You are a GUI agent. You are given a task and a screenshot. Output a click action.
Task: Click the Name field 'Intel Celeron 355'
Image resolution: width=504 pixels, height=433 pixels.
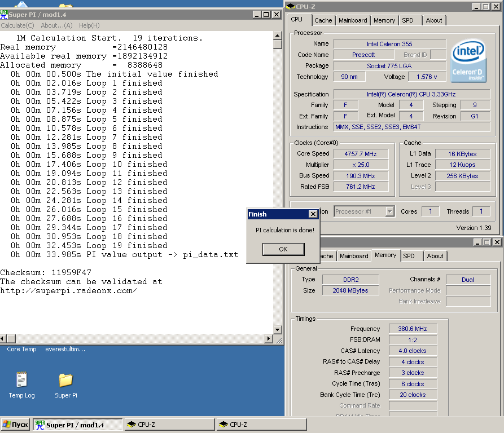point(389,44)
